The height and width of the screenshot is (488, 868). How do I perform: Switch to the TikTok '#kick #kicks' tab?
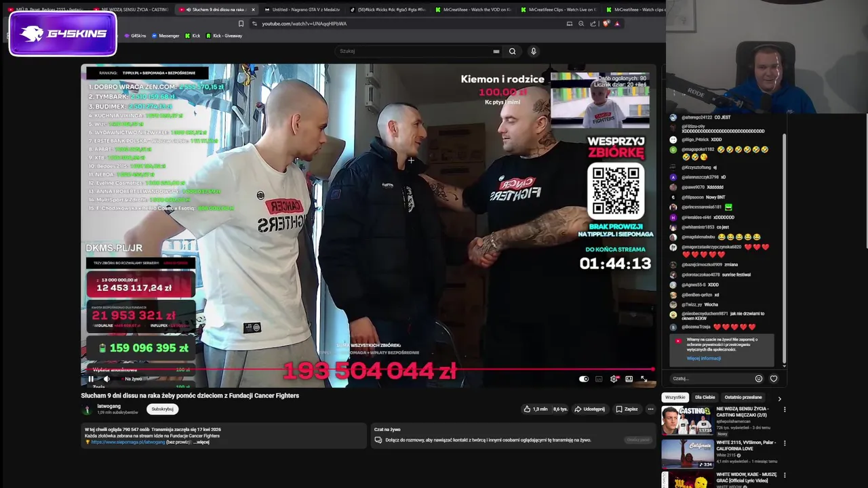point(388,9)
